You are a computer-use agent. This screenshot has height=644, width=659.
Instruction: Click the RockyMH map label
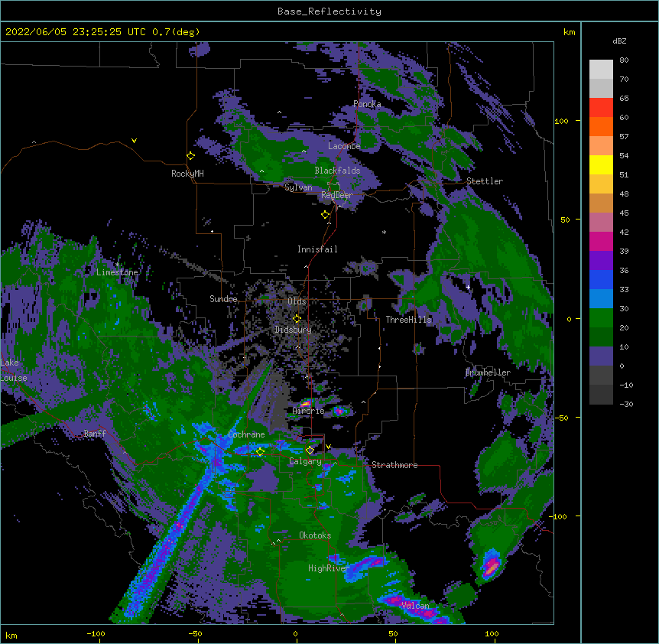click(187, 174)
